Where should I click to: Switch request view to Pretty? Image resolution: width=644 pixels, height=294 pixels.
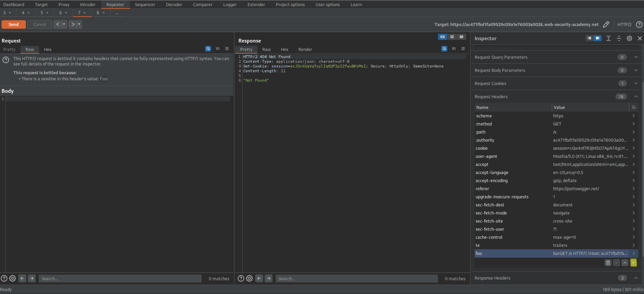(9, 50)
